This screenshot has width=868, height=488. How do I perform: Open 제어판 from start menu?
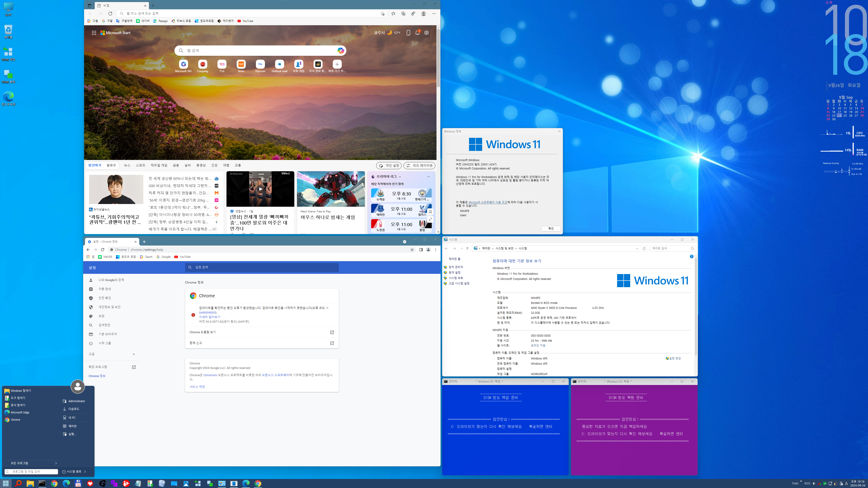click(72, 426)
